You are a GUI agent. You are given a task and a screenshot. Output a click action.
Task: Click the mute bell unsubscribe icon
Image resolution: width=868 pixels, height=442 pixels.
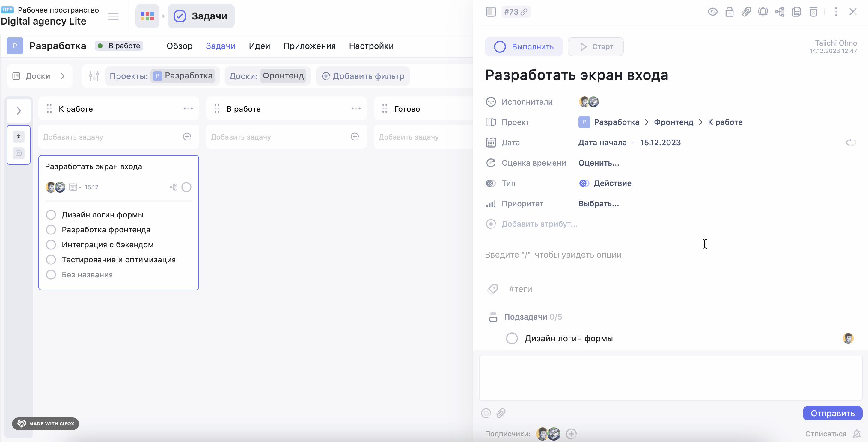pos(856,434)
